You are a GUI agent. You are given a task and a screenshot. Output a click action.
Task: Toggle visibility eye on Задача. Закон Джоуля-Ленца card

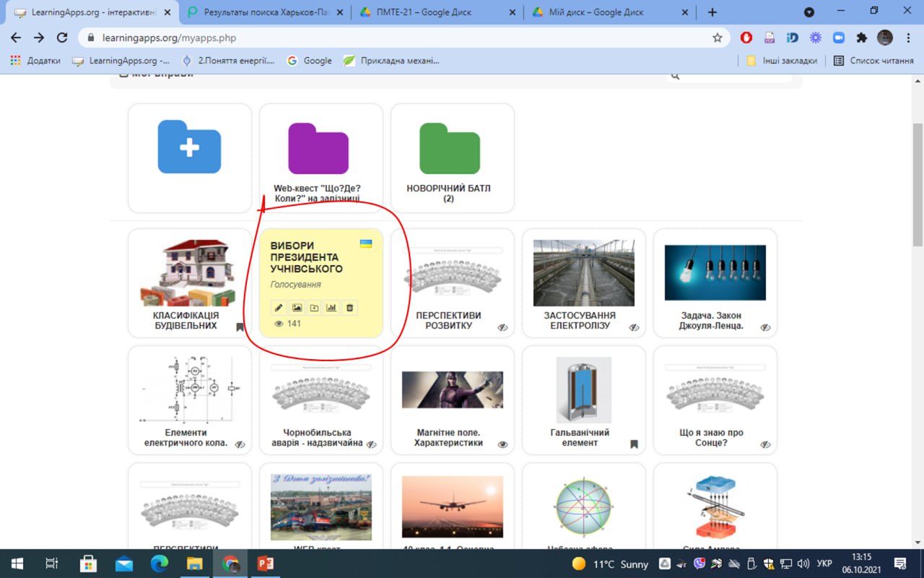pyautogui.click(x=766, y=327)
